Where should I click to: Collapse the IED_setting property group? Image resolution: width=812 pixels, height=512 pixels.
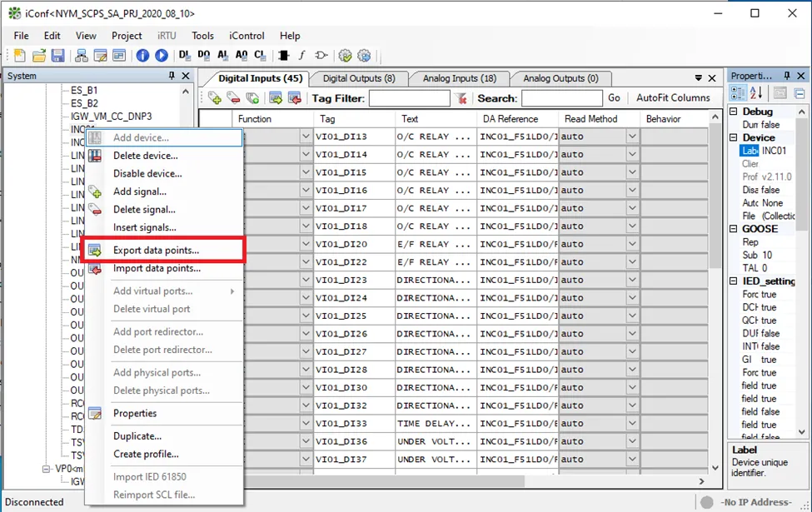[733, 281]
